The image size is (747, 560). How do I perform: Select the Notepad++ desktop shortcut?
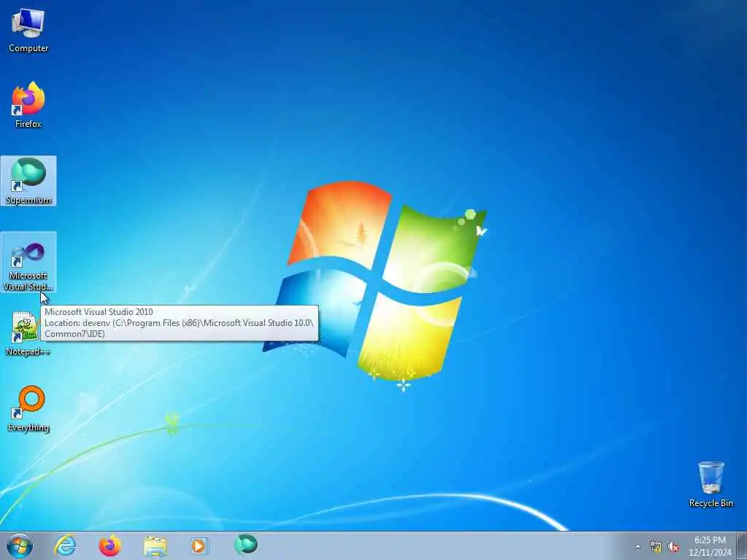click(27, 332)
